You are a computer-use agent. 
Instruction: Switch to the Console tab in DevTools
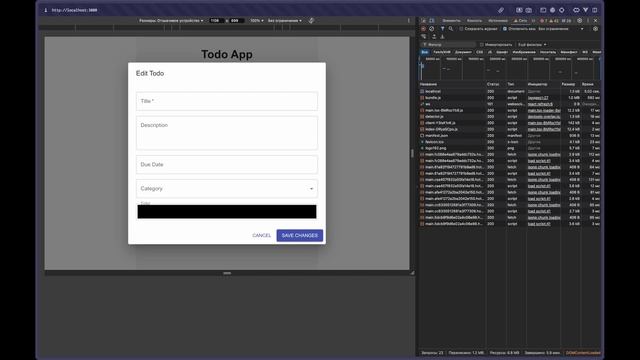[x=474, y=20]
